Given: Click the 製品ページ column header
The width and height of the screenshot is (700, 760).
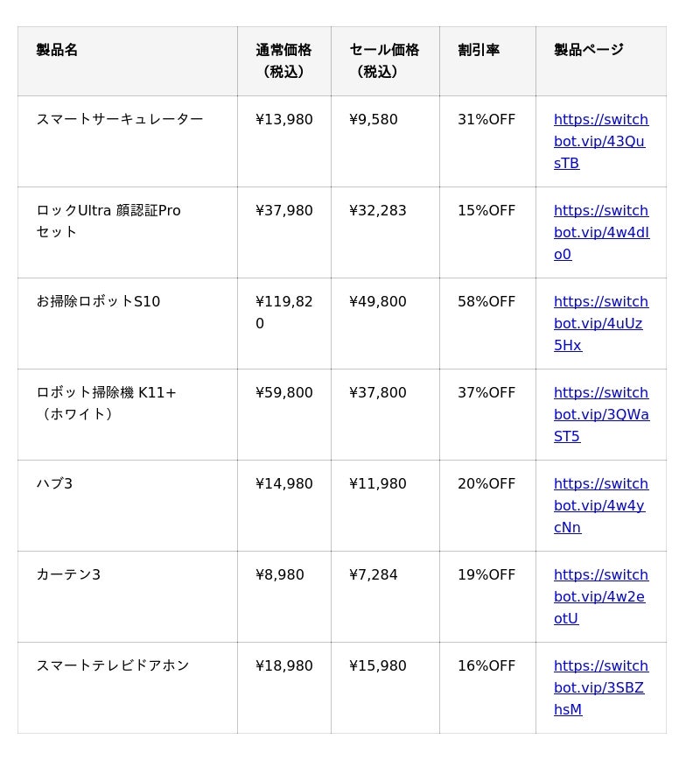Looking at the screenshot, I should coord(601,61).
